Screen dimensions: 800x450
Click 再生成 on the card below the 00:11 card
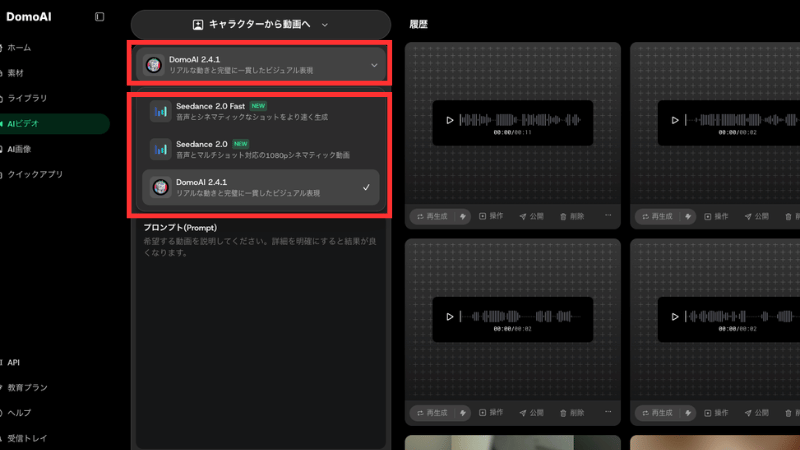pos(432,413)
